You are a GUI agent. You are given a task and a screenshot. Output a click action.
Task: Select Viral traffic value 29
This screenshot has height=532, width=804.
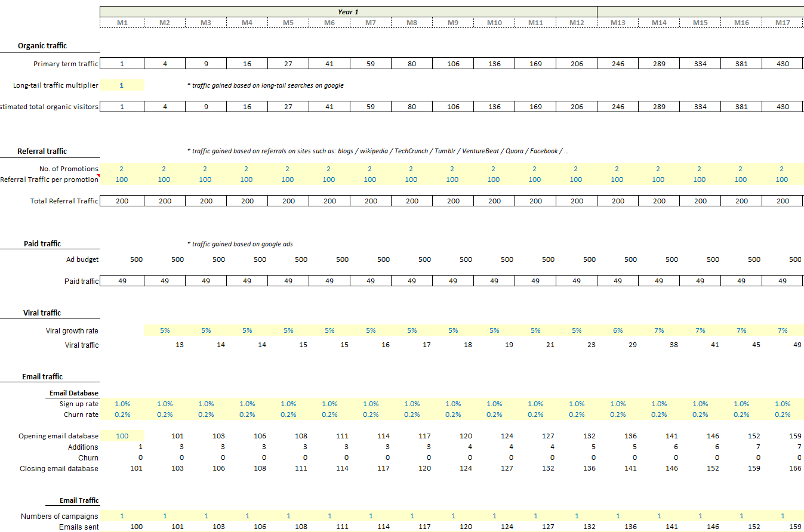tap(633, 345)
